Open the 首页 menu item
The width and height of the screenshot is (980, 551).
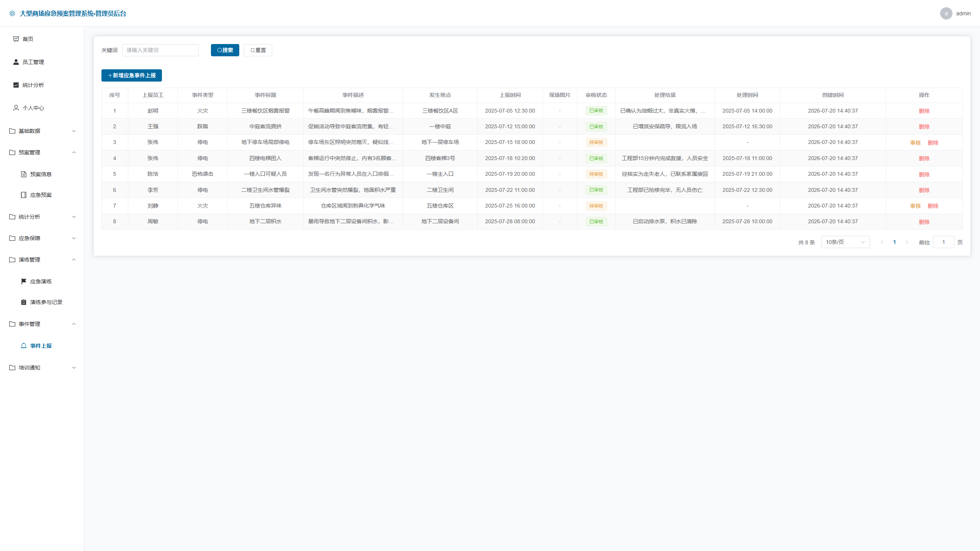tap(42, 39)
